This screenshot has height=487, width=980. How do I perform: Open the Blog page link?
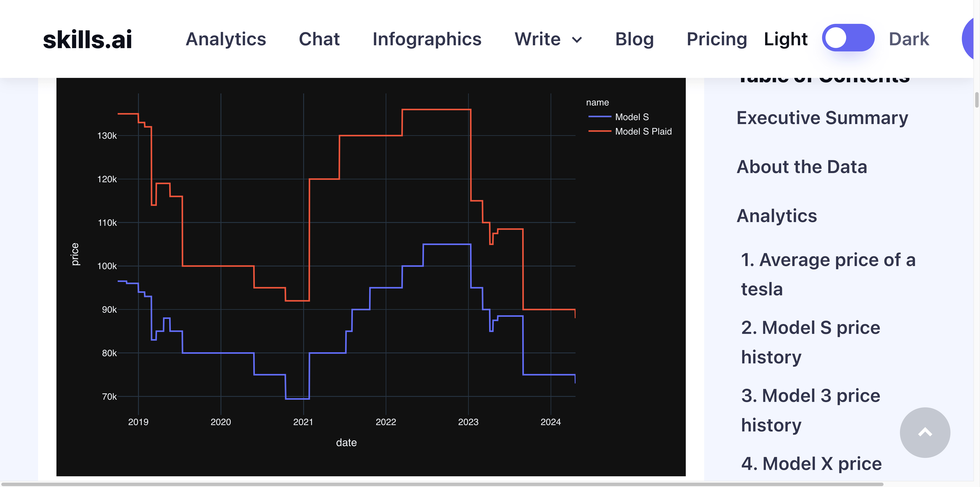click(634, 39)
